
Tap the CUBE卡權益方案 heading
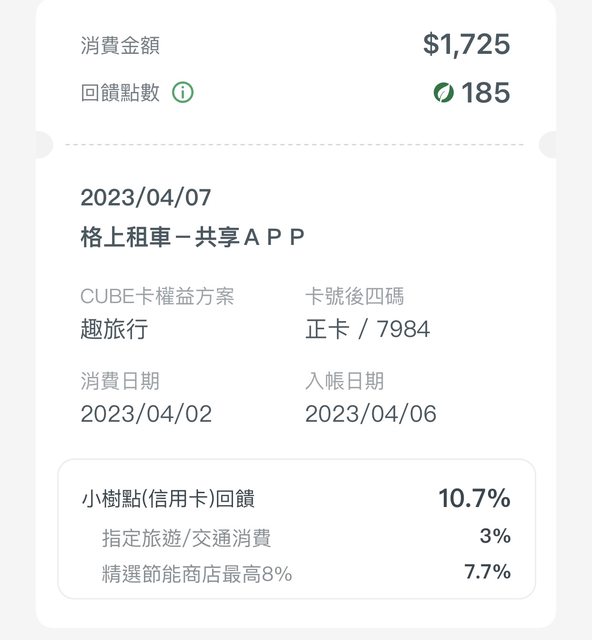point(157,296)
